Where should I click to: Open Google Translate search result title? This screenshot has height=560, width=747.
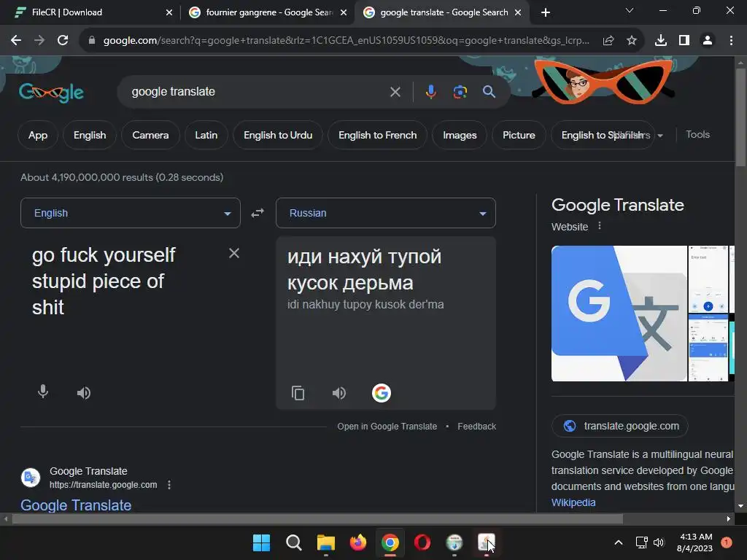[76, 505]
